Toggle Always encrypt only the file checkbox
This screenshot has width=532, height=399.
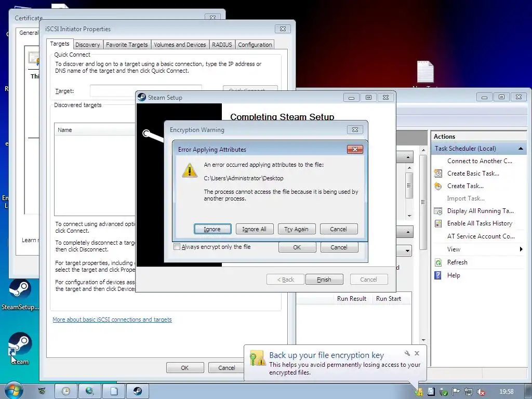point(177,247)
